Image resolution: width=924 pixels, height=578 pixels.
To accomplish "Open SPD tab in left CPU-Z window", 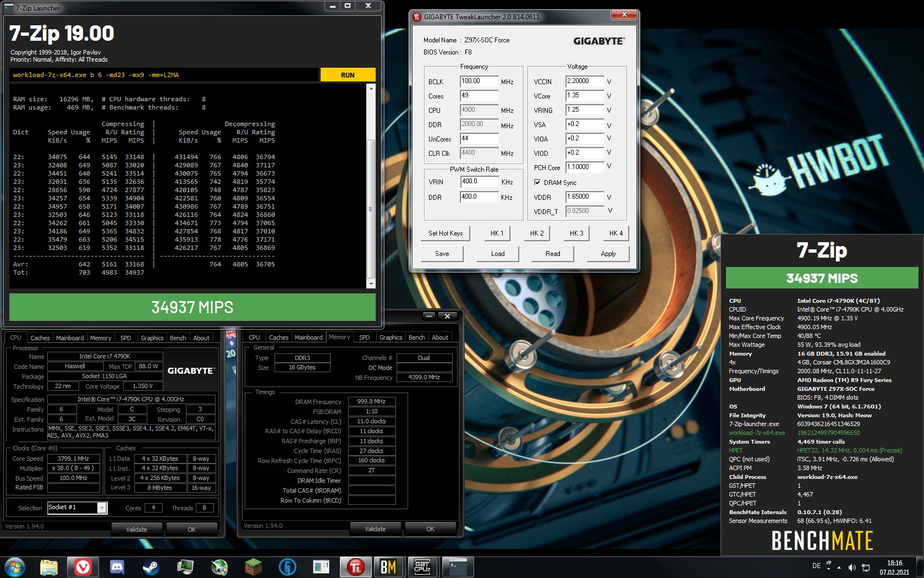I will [x=126, y=338].
